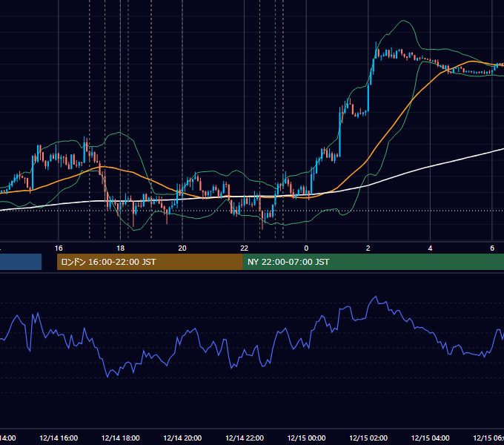This screenshot has width=504, height=445.
Task: Click the 12/15 02:00 date label
Action: coord(368,438)
